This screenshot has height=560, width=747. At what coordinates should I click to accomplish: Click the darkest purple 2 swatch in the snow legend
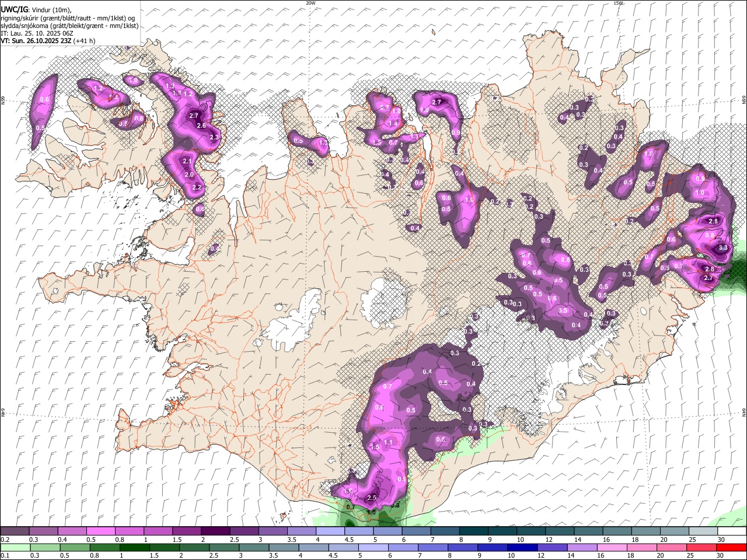pyautogui.click(x=215, y=531)
